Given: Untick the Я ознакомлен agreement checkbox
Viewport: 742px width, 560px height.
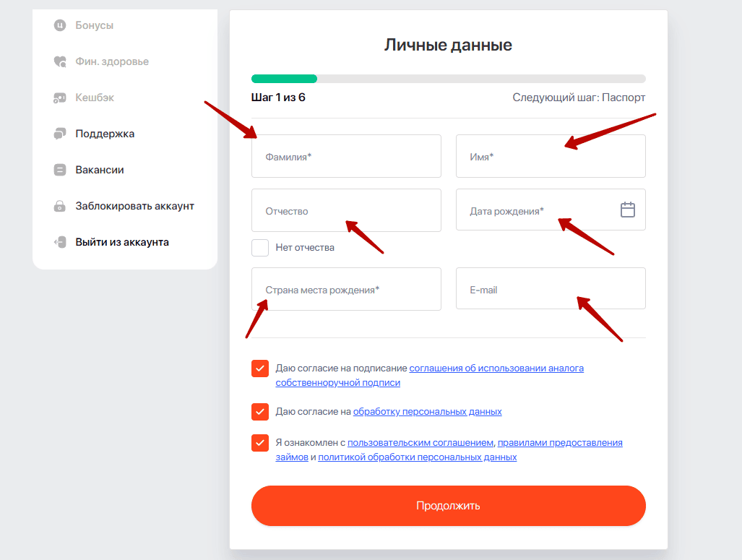Looking at the screenshot, I should point(260,443).
